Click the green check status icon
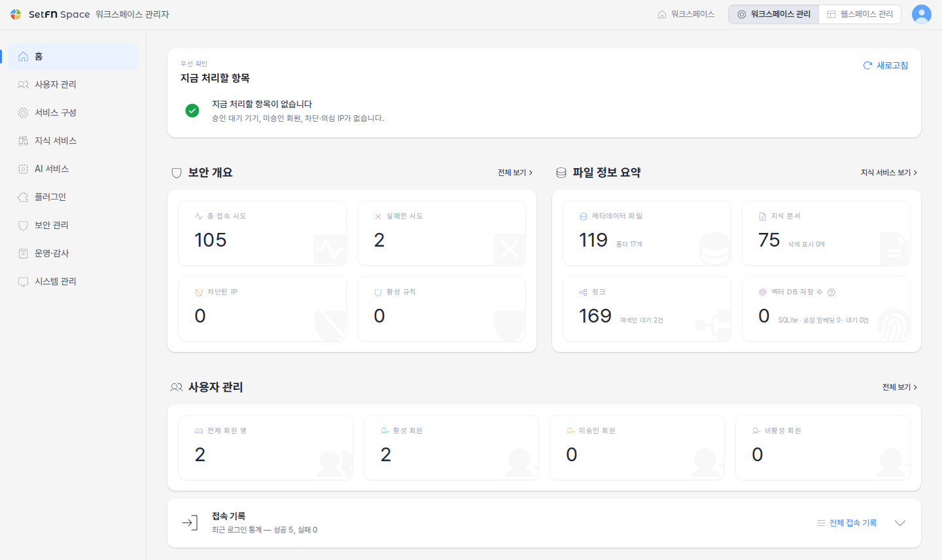Viewport: 942px width, 560px height. [x=192, y=111]
